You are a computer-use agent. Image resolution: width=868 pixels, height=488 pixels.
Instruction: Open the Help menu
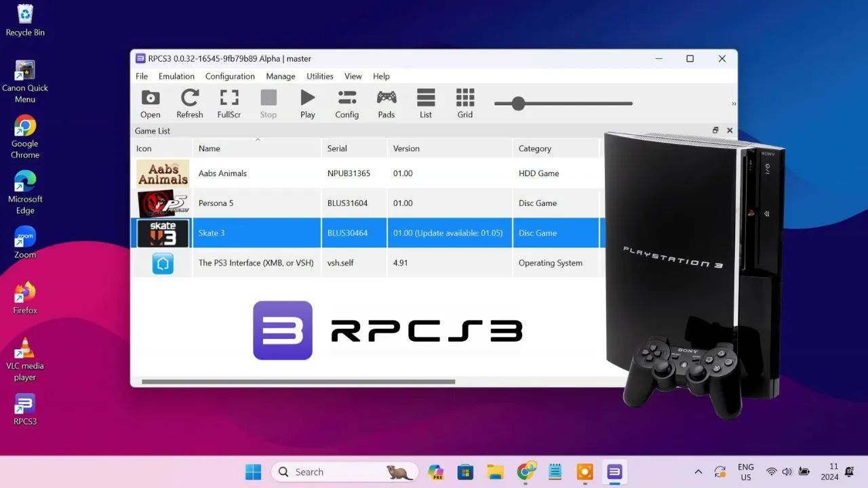pos(381,76)
